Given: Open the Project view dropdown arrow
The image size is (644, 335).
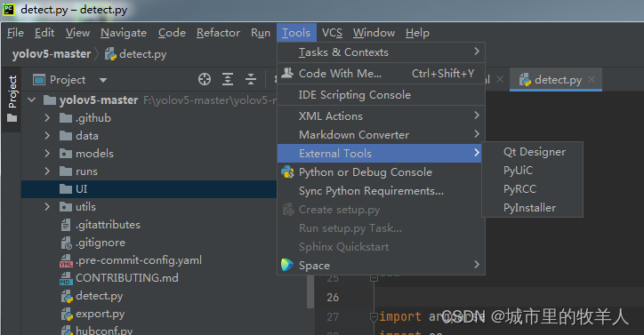Looking at the screenshot, I should (x=103, y=80).
